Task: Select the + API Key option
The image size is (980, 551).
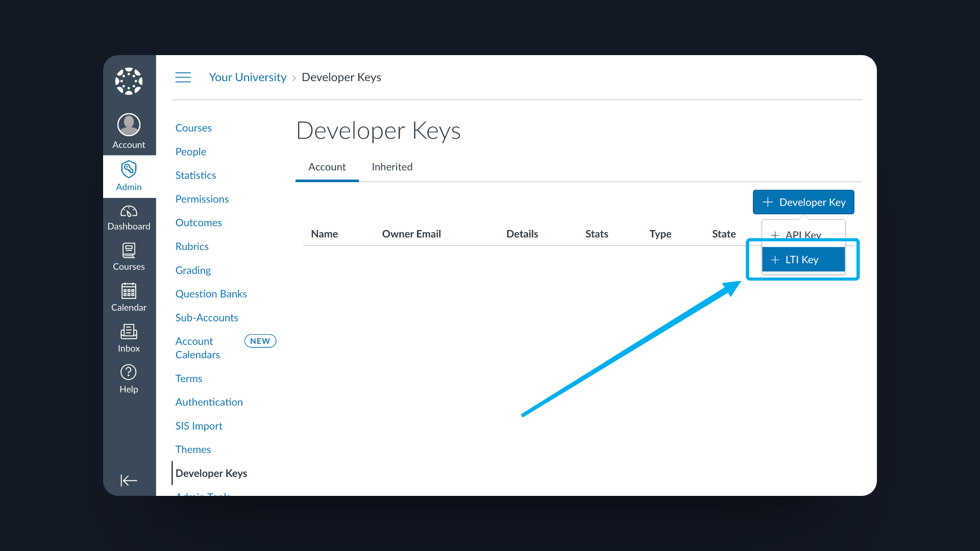Action: [802, 235]
